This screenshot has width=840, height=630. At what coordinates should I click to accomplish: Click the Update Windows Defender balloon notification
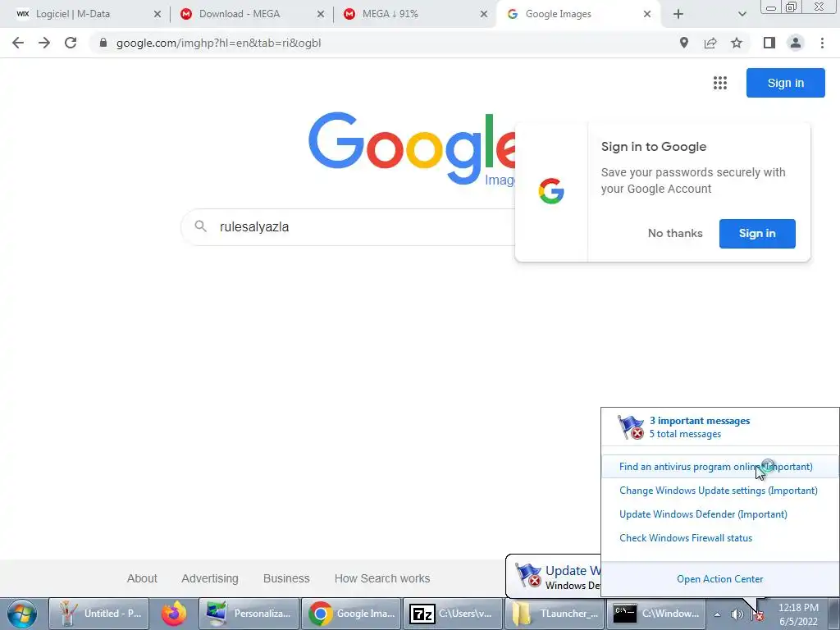pos(554,577)
